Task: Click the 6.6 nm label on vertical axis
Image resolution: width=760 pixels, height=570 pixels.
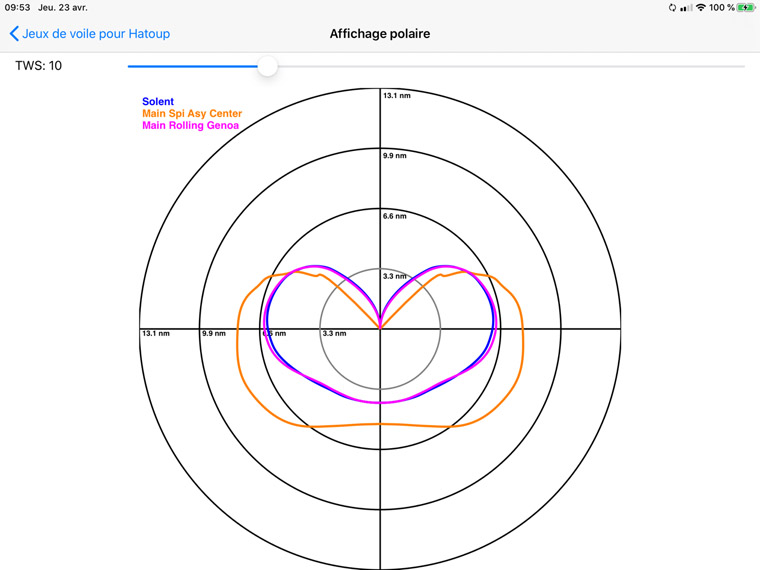Action: pos(395,216)
